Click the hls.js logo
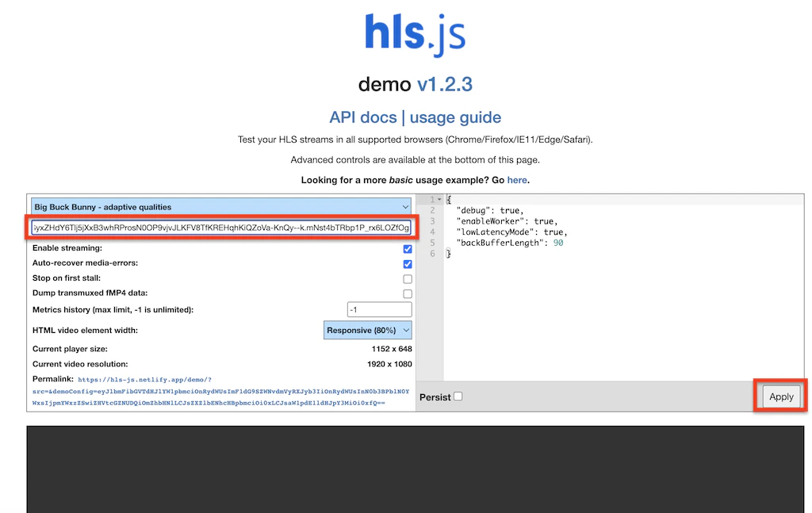This screenshot has height=513, width=812. point(415,34)
